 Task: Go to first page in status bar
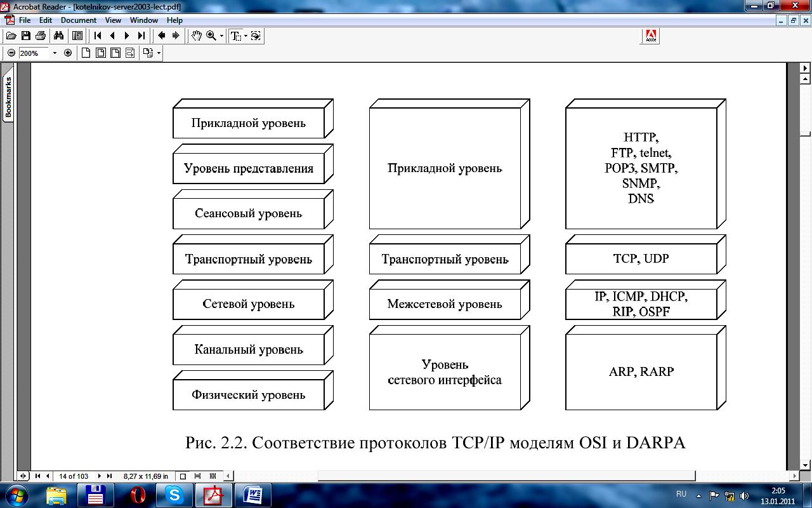37,476
